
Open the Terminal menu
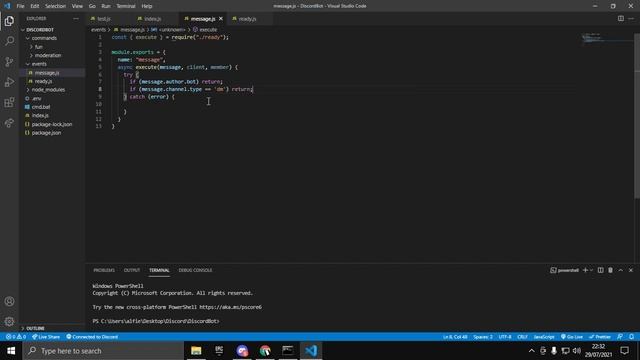[x=126, y=6]
